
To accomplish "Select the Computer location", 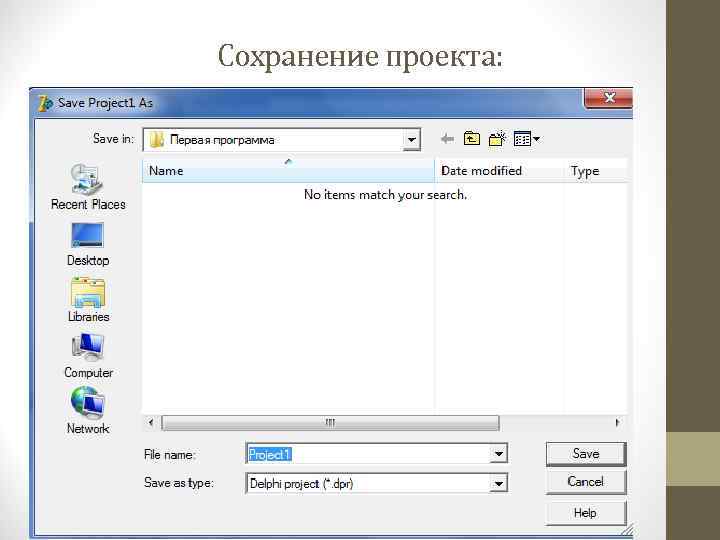I will pyautogui.click(x=88, y=356).
